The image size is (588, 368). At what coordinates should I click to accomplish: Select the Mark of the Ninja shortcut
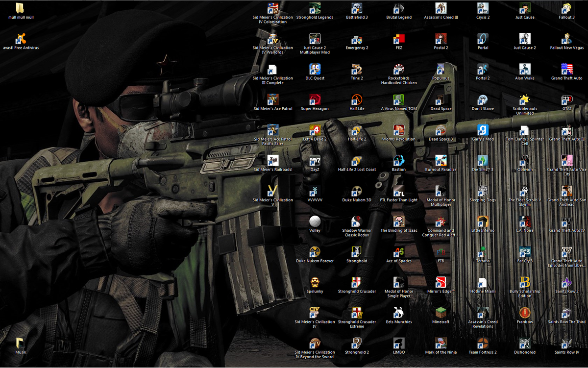(441, 343)
